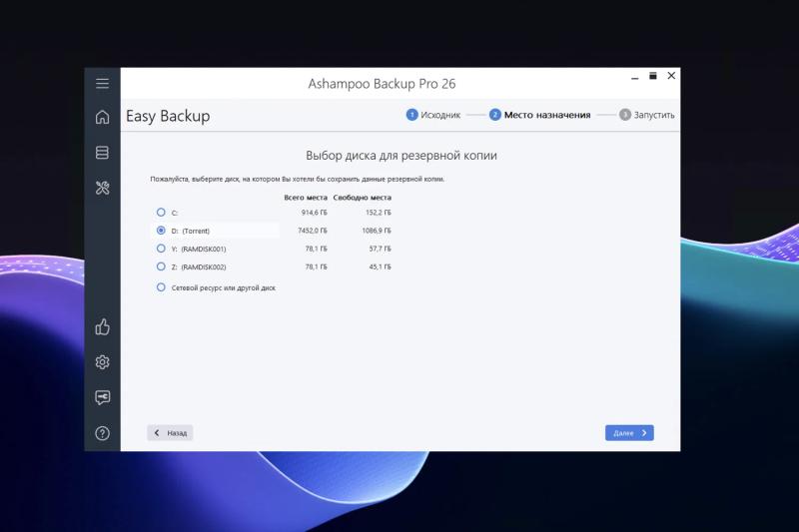Click total size value '7452,0 ГБ'
799x532 pixels.
(313, 231)
